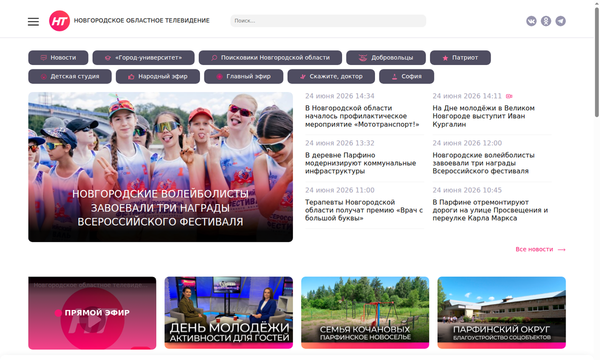600x360 pixels.
Task: Open Поисковики Новгородской области category
Action: [x=270, y=57]
